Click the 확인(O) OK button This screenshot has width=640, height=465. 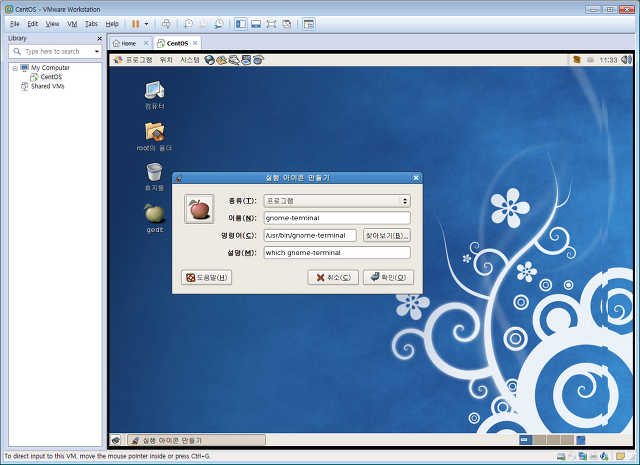[x=389, y=278]
